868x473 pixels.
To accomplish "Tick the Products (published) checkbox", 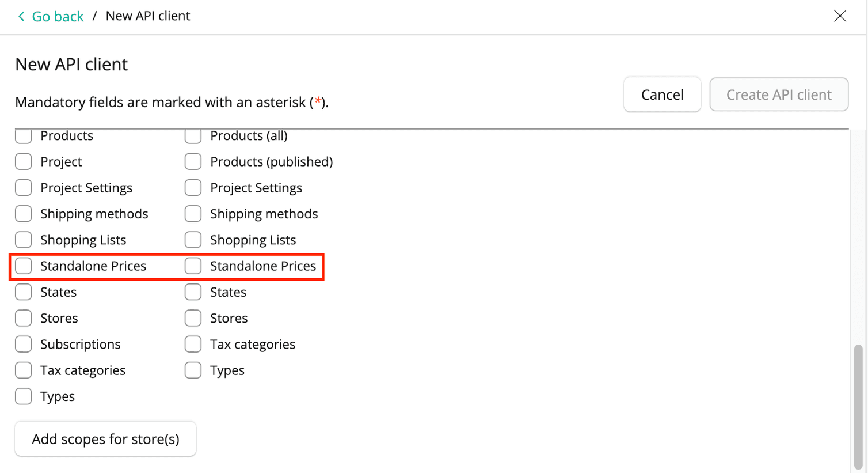I will pyautogui.click(x=193, y=162).
